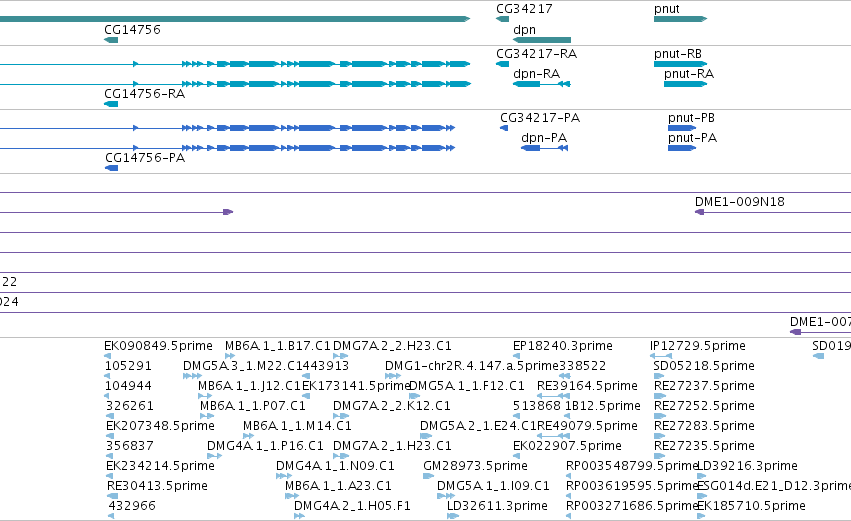Open the dpn gene label
Image resolution: width=851 pixels, height=521 pixels.
pyautogui.click(x=524, y=30)
